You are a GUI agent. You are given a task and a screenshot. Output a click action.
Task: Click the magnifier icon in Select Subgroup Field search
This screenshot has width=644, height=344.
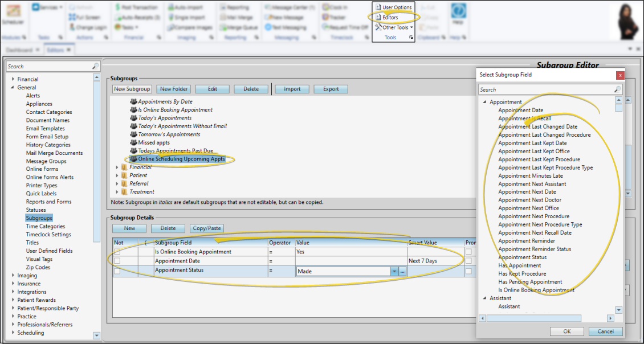coord(617,90)
